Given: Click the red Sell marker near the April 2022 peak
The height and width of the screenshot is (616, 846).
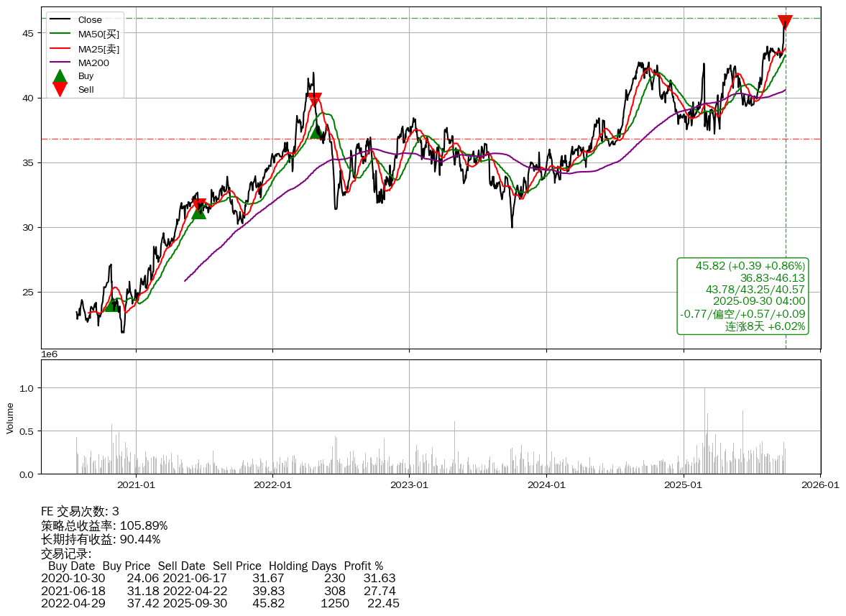Looking at the screenshot, I should (314, 100).
